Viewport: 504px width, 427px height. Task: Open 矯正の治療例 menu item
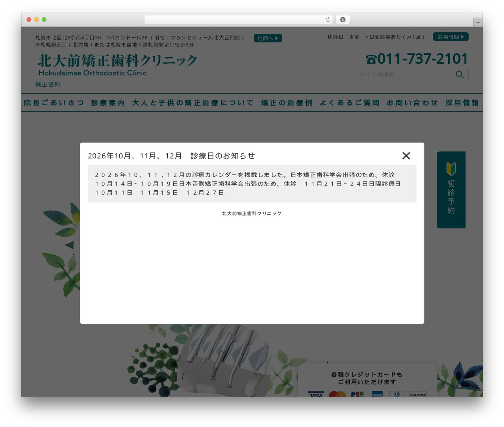point(287,103)
